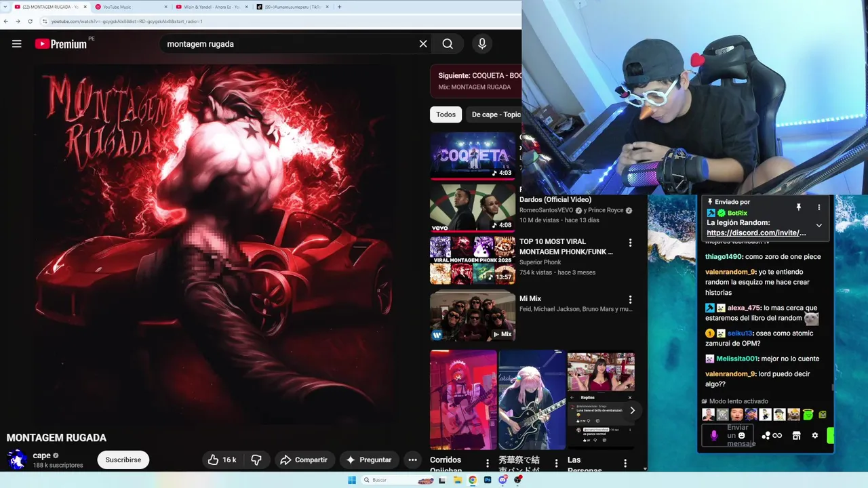Viewport: 868px width, 488px height.
Task: Click username alexa_475 in chat
Action: click(x=743, y=308)
